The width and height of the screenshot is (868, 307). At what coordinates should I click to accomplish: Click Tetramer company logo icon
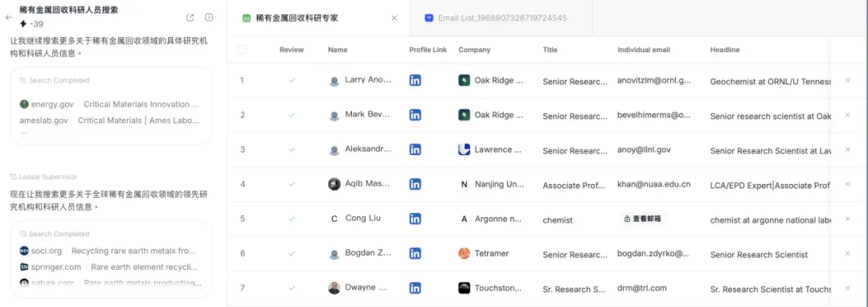tap(464, 253)
